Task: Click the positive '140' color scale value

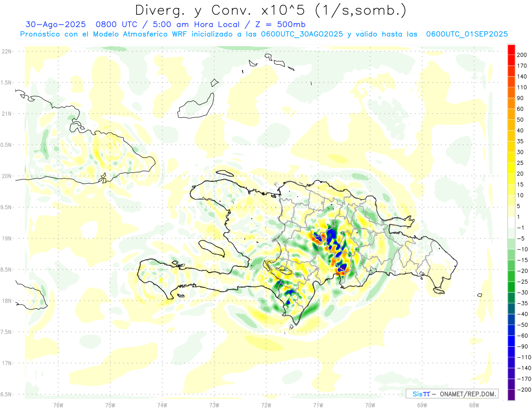Action: pos(522,76)
